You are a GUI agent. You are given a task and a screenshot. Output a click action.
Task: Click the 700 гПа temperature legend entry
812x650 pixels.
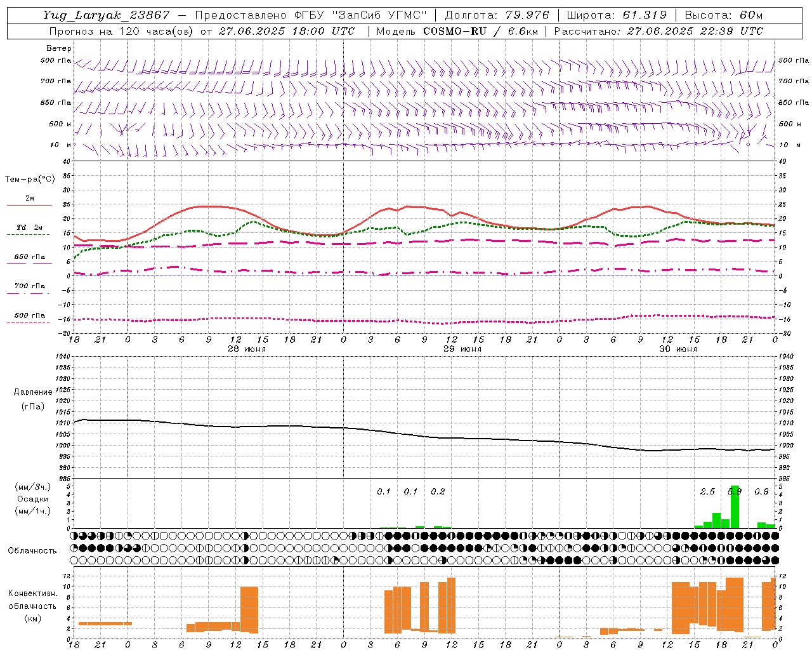pyautogui.click(x=30, y=286)
